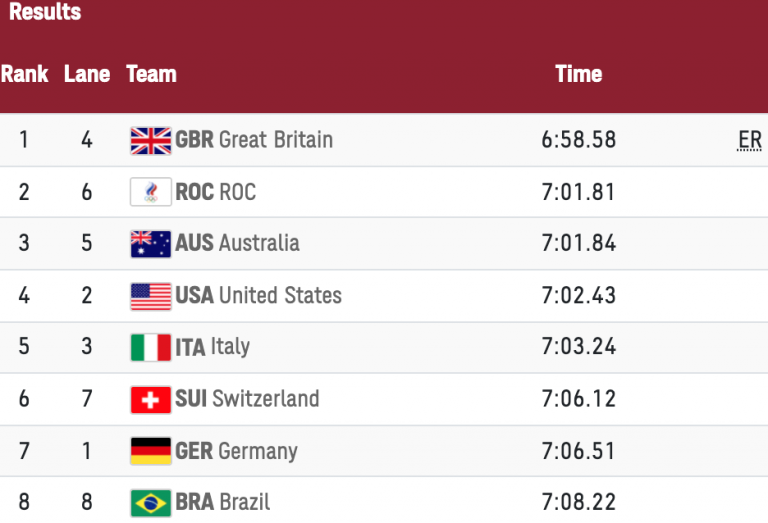
Task: Open the GBR Great Britain team link
Action: 254,140
